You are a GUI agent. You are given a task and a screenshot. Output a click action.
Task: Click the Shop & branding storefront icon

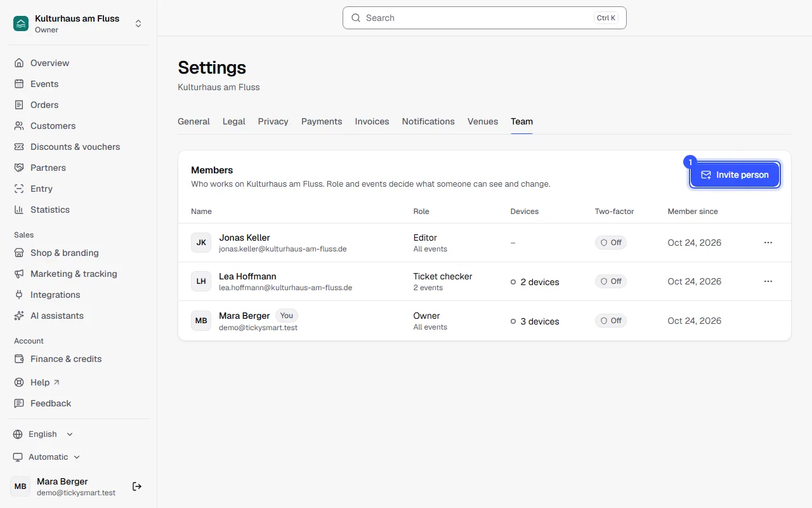point(19,253)
